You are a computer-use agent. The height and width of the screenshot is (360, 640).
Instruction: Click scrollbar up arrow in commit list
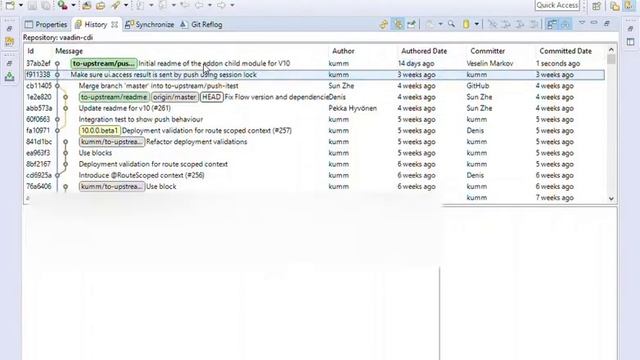611,50
